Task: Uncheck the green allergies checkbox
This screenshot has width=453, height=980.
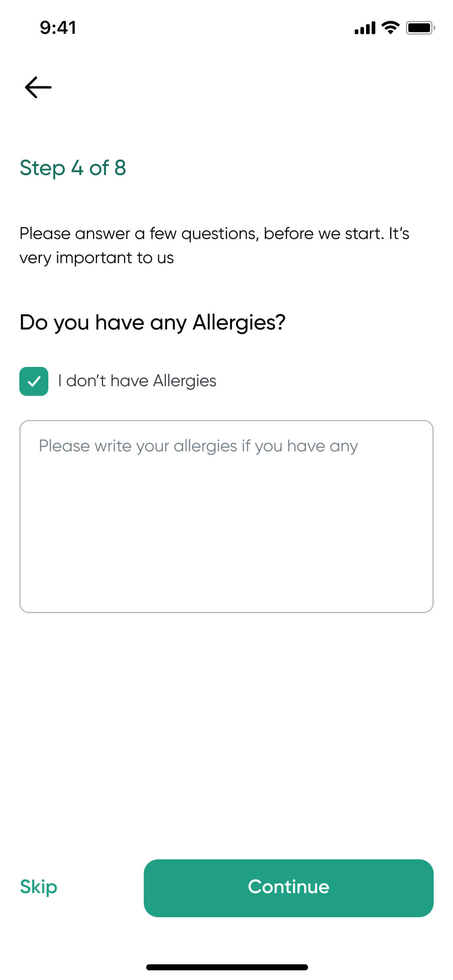Action: [34, 381]
